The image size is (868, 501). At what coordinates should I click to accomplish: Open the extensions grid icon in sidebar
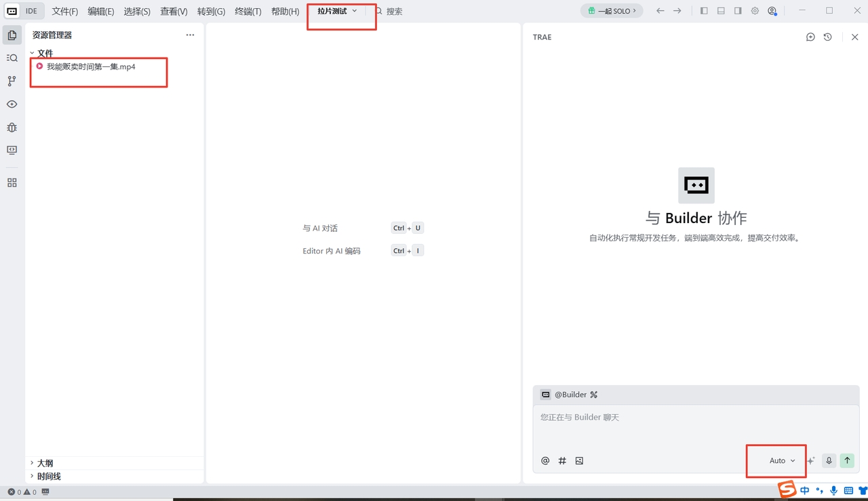pos(12,183)
